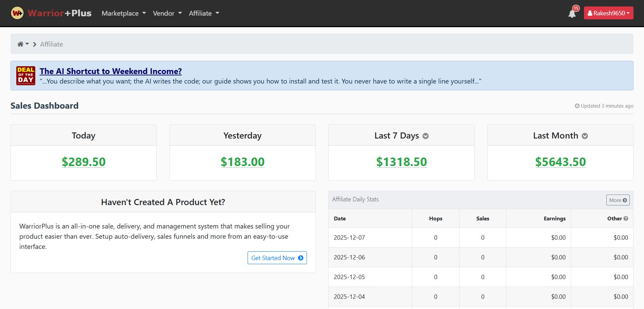Click the Affiliate breadcrumb item
Image resolution: width=644 pixels, height=309 pixels.
[52, 44]
